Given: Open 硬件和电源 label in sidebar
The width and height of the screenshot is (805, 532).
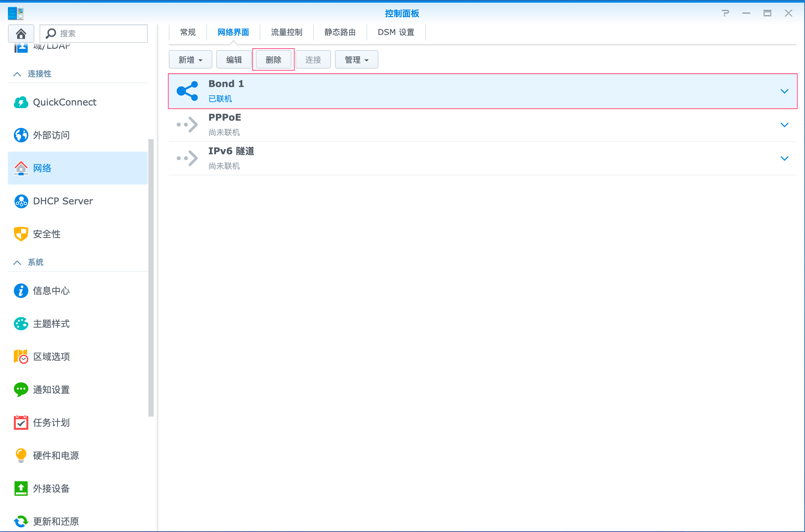Looking at the screenshot, I should click(x=56, y=455).
